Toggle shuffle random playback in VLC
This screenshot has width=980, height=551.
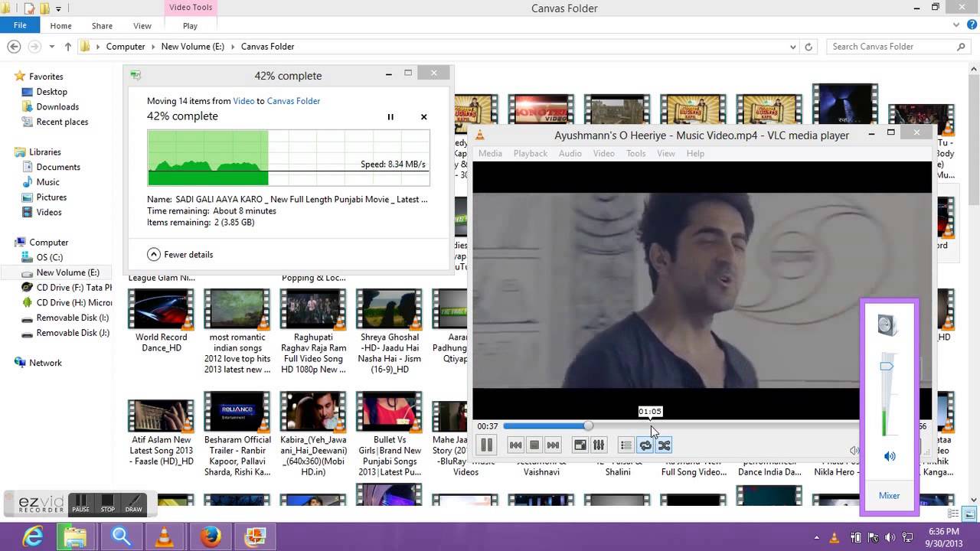pos(664,445)
